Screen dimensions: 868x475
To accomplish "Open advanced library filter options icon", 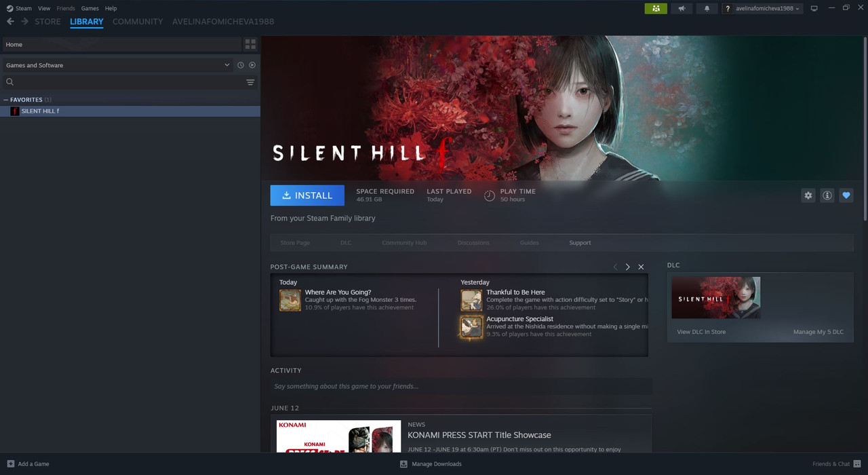I will [x=250, y=82].
